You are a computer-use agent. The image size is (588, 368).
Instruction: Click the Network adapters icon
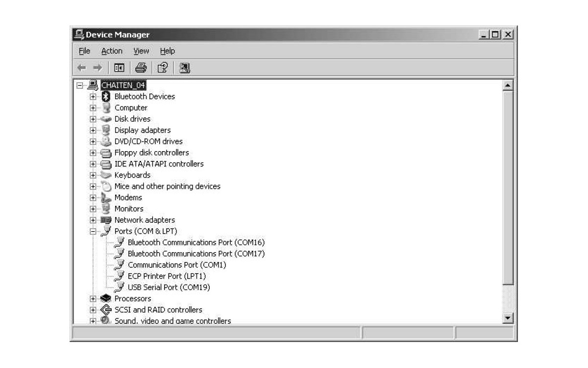[x=106, y=220]
